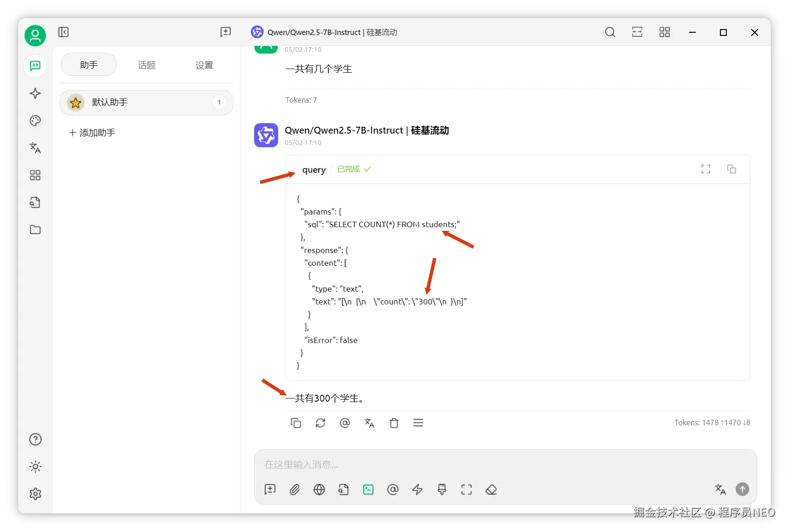Screen dimensions: 789x532
Task: Click 添加助手 to add an assistant
Action: tap(92, 133)
